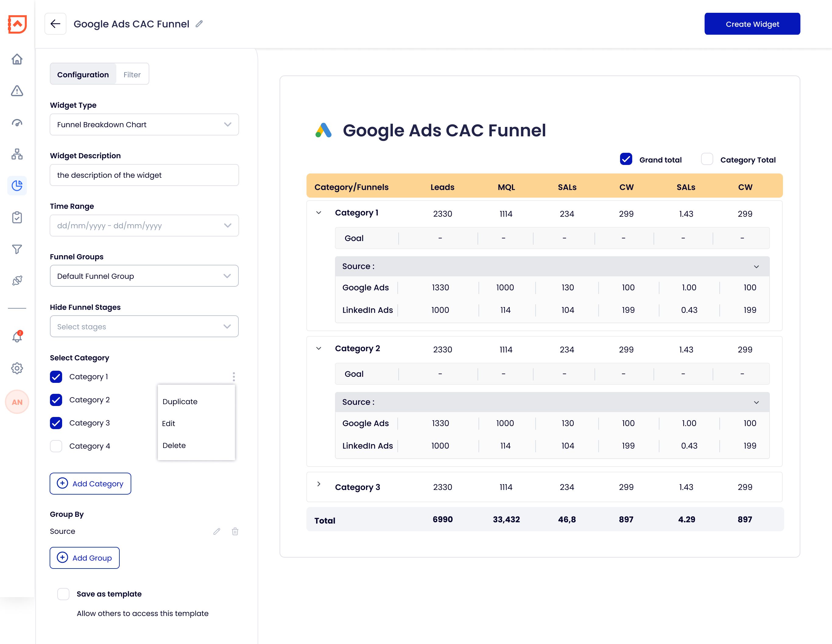The image size is (832, 644).
Task: Choose Duplicate from context menu
Action: pyautogui.click(x=180, y=401)
